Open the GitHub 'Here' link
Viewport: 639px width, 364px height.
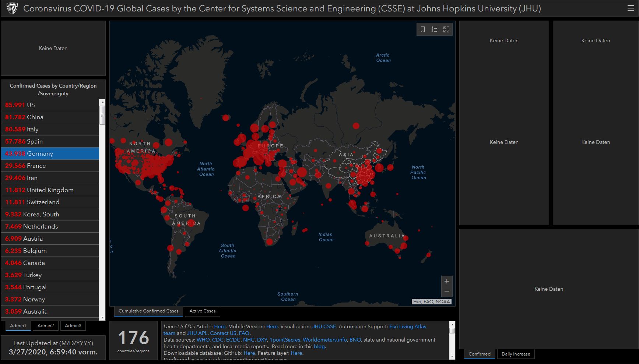pos(249,353)
